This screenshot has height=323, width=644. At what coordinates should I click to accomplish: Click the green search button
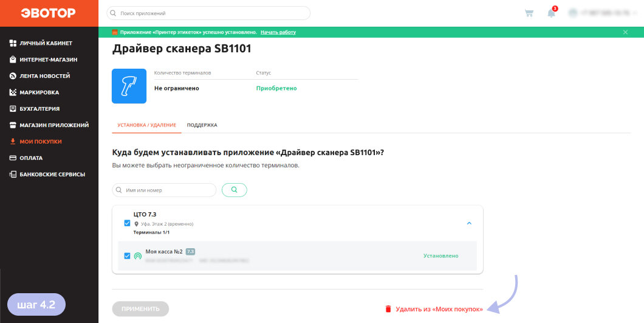[x=235, y=190]
